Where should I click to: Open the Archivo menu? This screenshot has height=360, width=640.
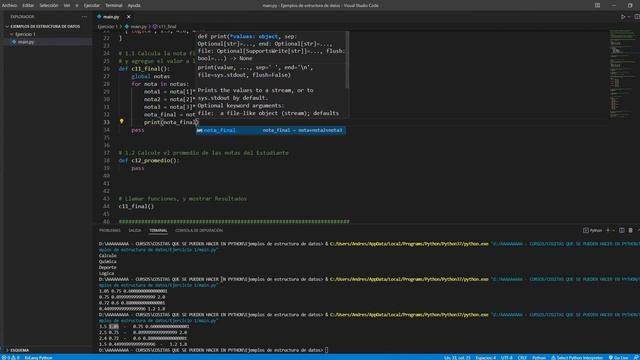coord(9,5)
